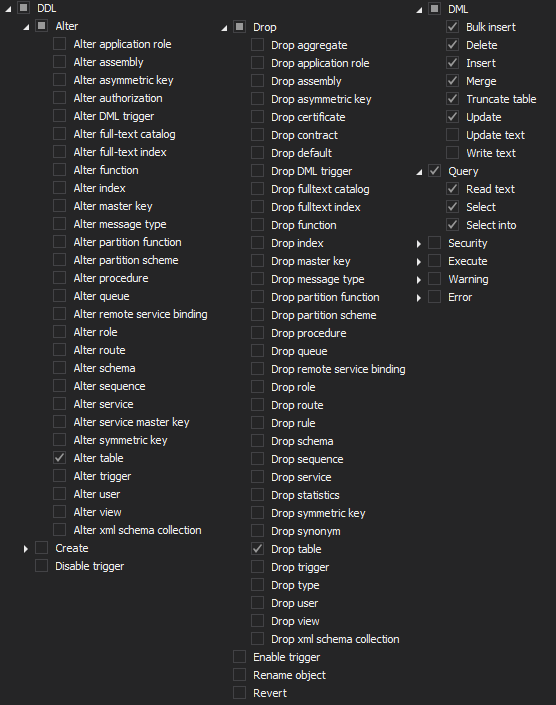This screenshot has width=556, height=705.
Task: Collapse the Alter group arrow
Action: pos(26,27)
